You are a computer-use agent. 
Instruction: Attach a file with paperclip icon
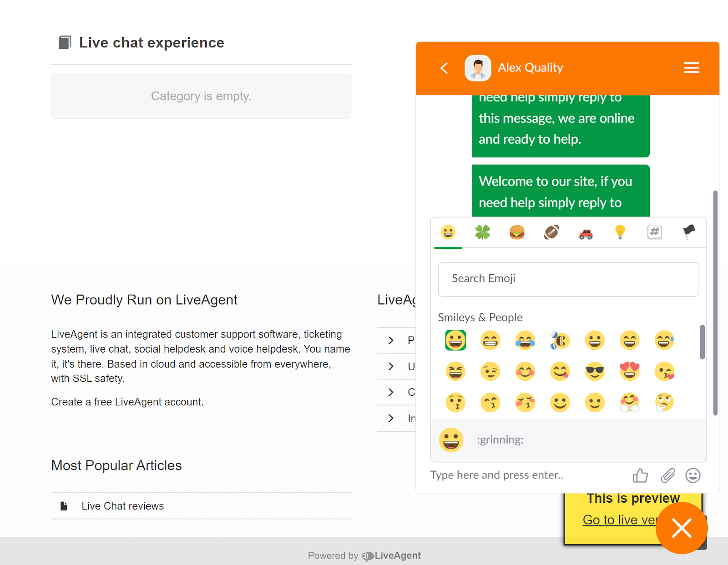pos(667,475)
